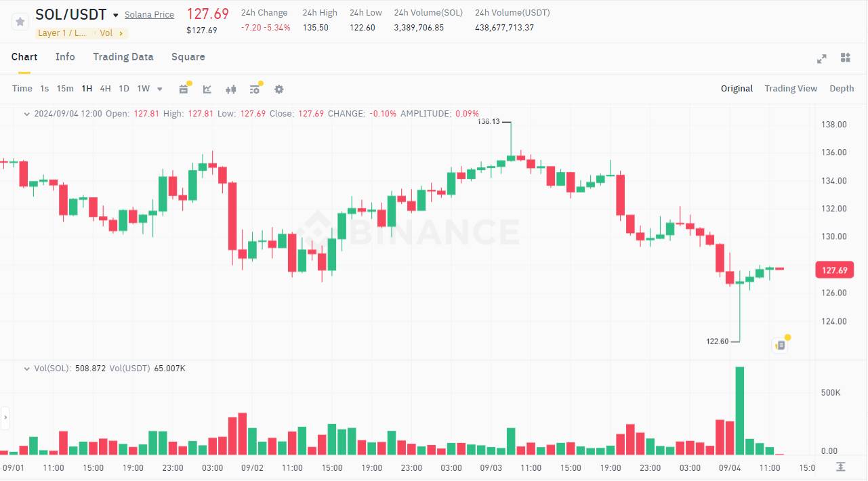This screenshot has width=868, height=481.
Task: Open the multi-chart grid layout icon
Action: [845, 58]
